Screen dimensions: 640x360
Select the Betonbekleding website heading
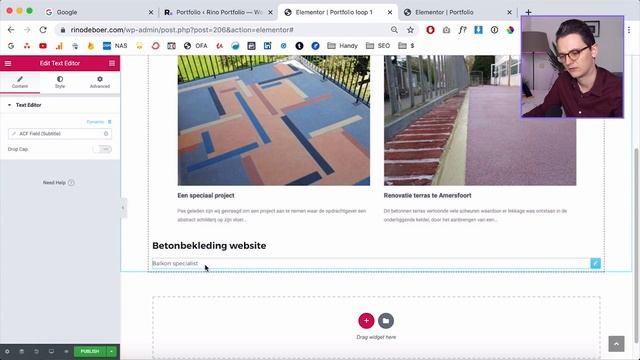[209, 246]
